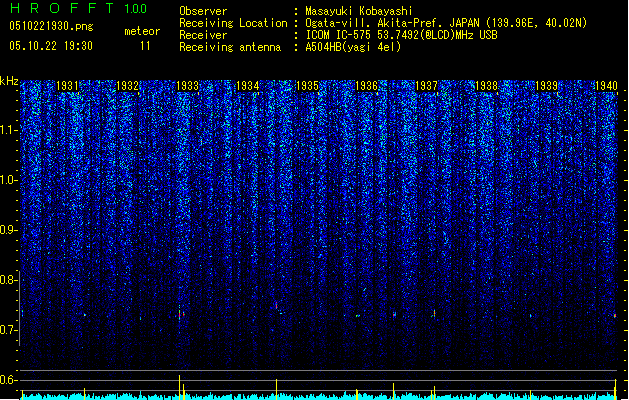This screenshot has width=629, height=400.
Task: Click the 1939 time marker
Action: click(x=546, y=86)
